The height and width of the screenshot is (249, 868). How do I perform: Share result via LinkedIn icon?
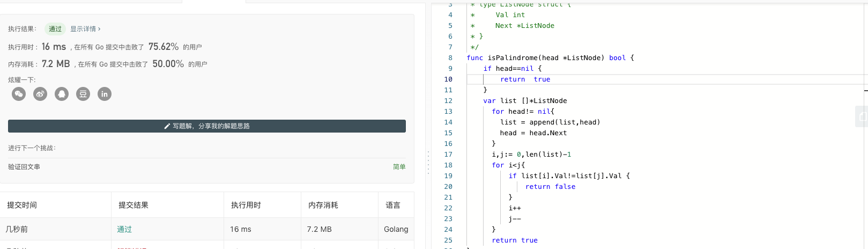point(105,94)
